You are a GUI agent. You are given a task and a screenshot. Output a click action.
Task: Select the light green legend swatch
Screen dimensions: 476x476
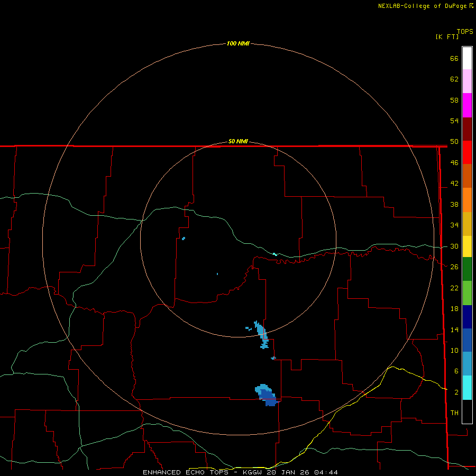(x=467, y=293)
